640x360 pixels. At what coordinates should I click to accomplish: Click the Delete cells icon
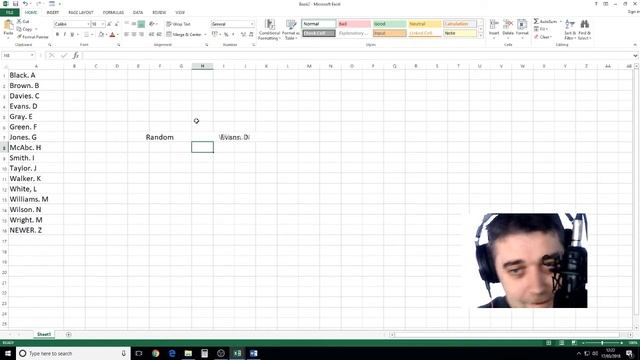point(508,24)
